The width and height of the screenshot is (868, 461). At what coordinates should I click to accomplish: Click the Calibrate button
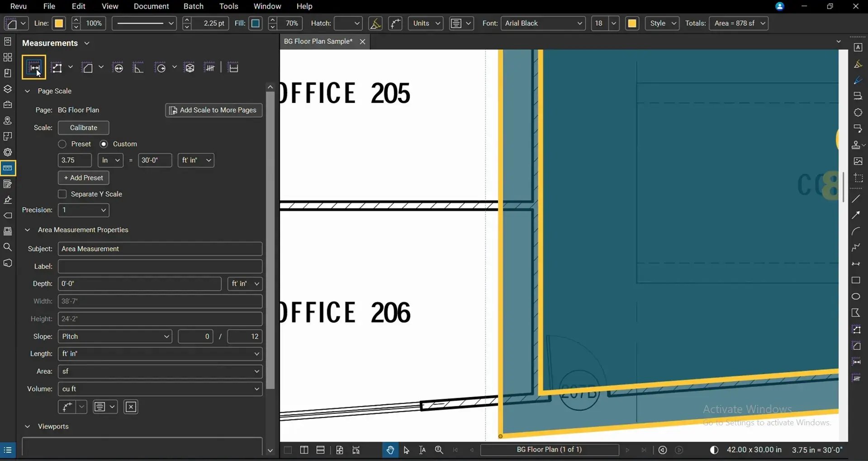tap(84, 128)
